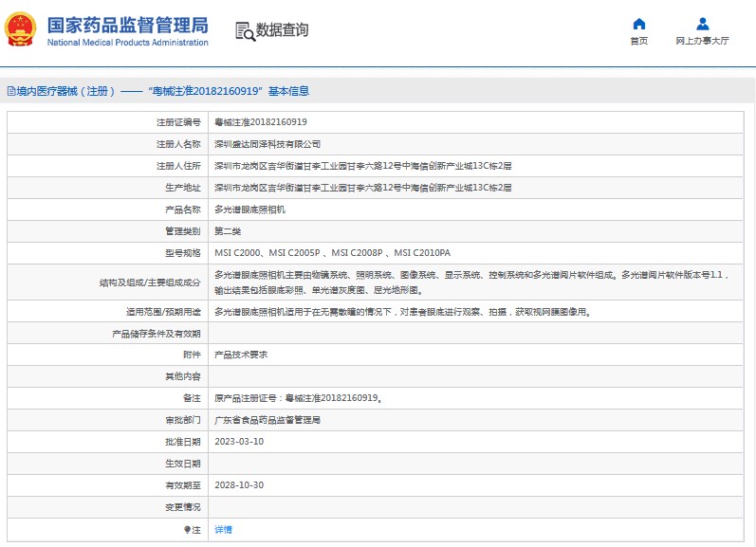
Task: Open the 首页 navigation label
Action: click(639, 42)
